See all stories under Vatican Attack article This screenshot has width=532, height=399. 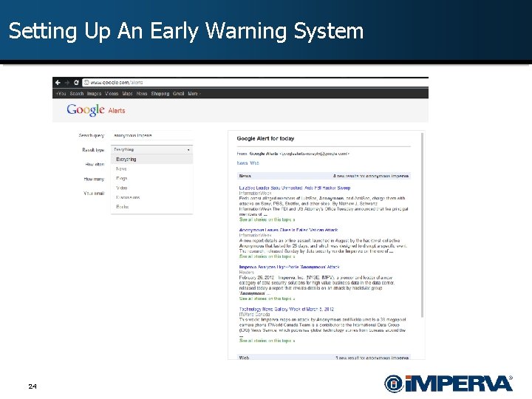(267, 256)
